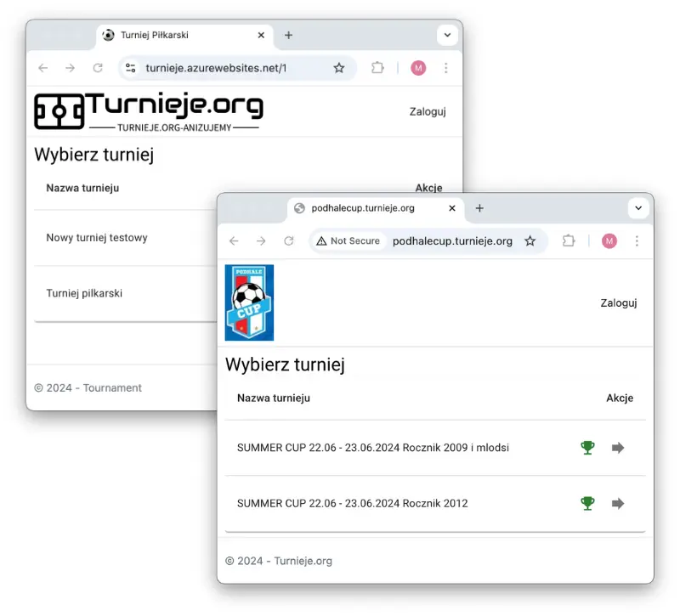Go back in podhalecup browser window

tap(234, 241)
